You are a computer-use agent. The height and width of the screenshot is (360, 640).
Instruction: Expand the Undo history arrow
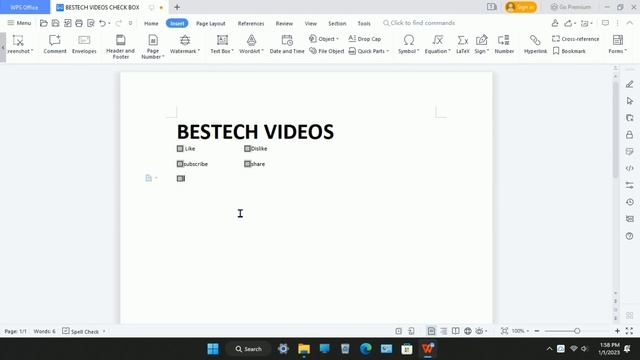point(109,23)
